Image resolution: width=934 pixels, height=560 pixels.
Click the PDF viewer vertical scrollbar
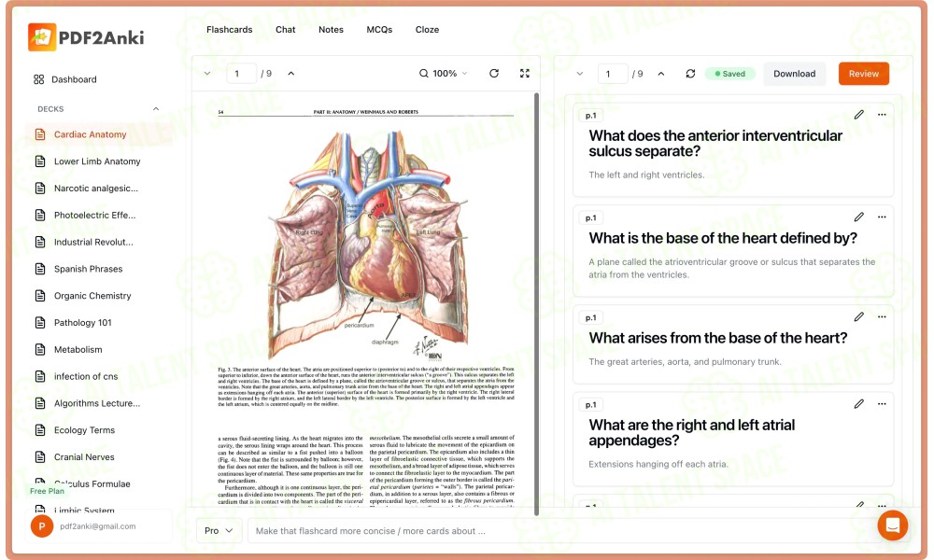[x=537, y=303]
